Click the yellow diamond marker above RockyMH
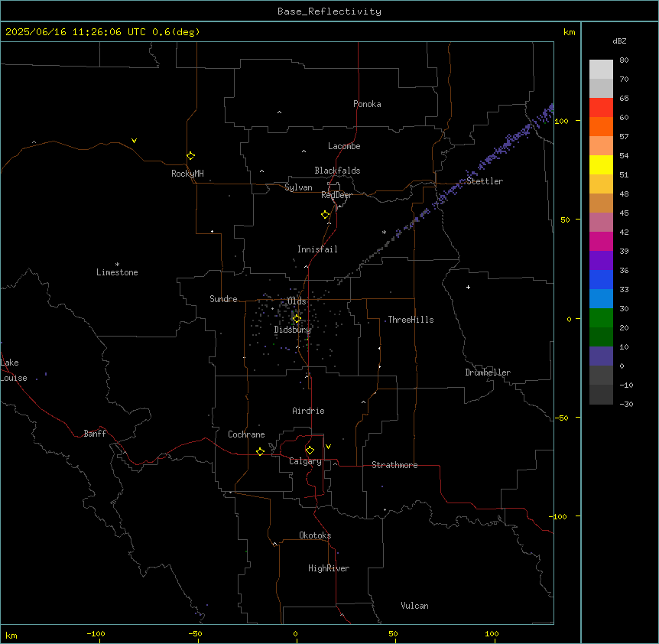Image resolution: width=659 pixels, height=644 pixels. point(190,156)
